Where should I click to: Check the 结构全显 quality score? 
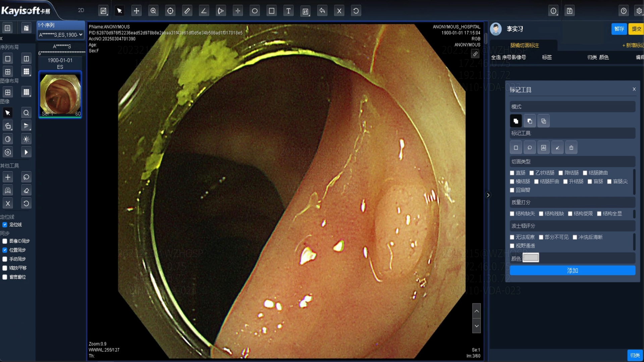pos(599,214)
